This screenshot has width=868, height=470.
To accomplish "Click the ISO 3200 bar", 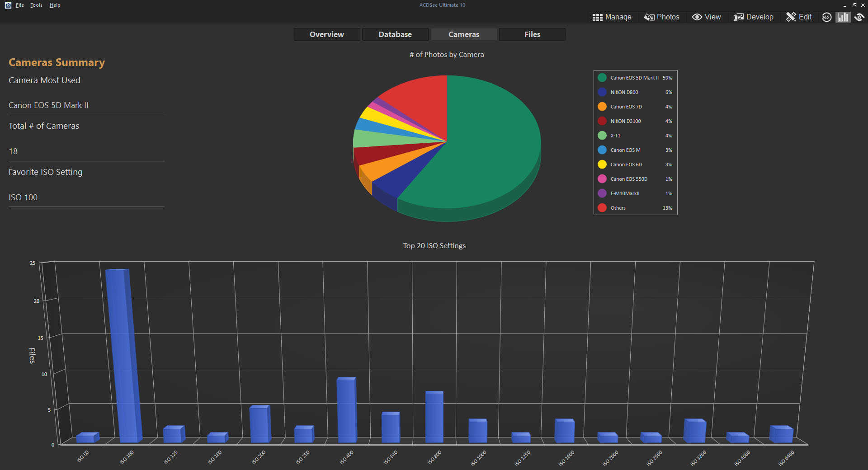I will (x=695, y=431).
